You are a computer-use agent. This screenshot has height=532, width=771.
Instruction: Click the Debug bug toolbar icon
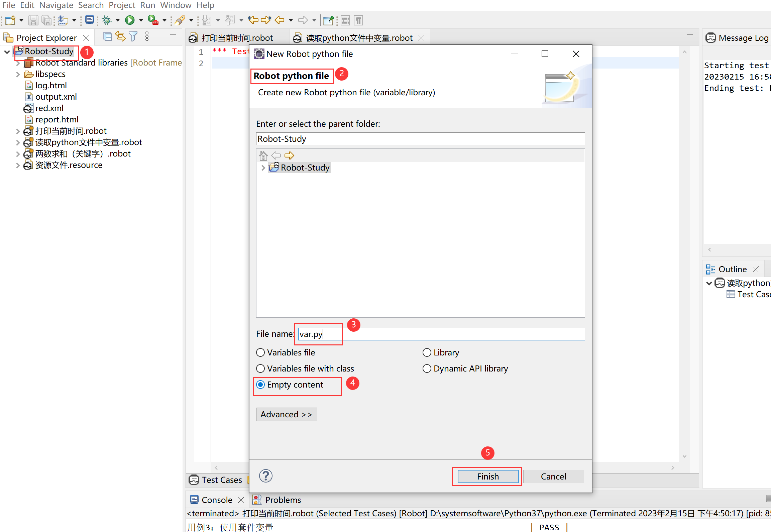[107, 20]
